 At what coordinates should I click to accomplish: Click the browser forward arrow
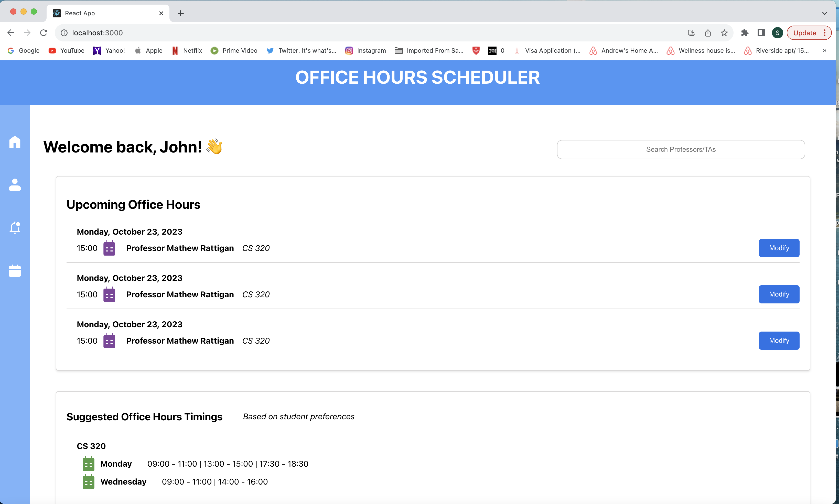(27, 32)
